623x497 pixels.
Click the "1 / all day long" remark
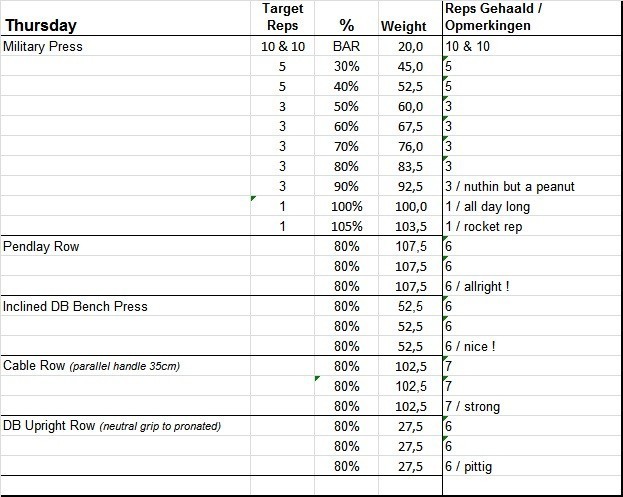point(487,206)
